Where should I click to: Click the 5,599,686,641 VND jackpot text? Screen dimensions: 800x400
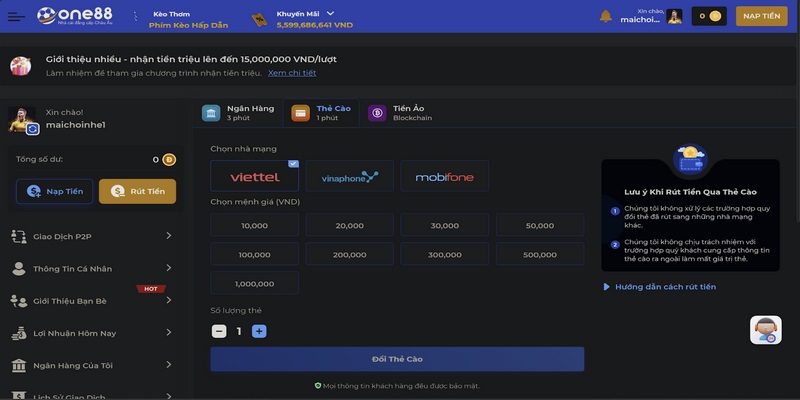[314, 25]
